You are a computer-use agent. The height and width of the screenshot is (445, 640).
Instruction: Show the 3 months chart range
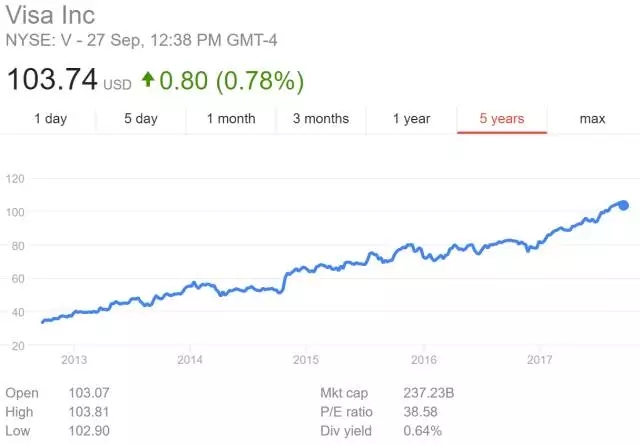point(321,119)
